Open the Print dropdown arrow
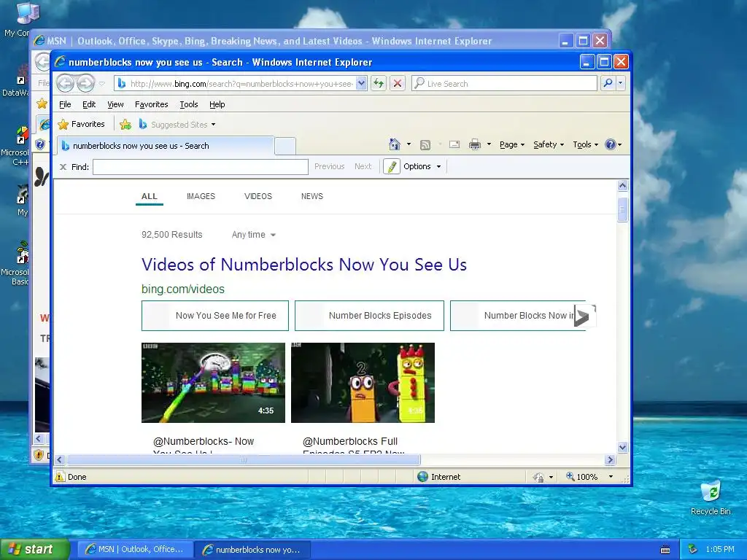The image size is (747, 560). (489, 144)
